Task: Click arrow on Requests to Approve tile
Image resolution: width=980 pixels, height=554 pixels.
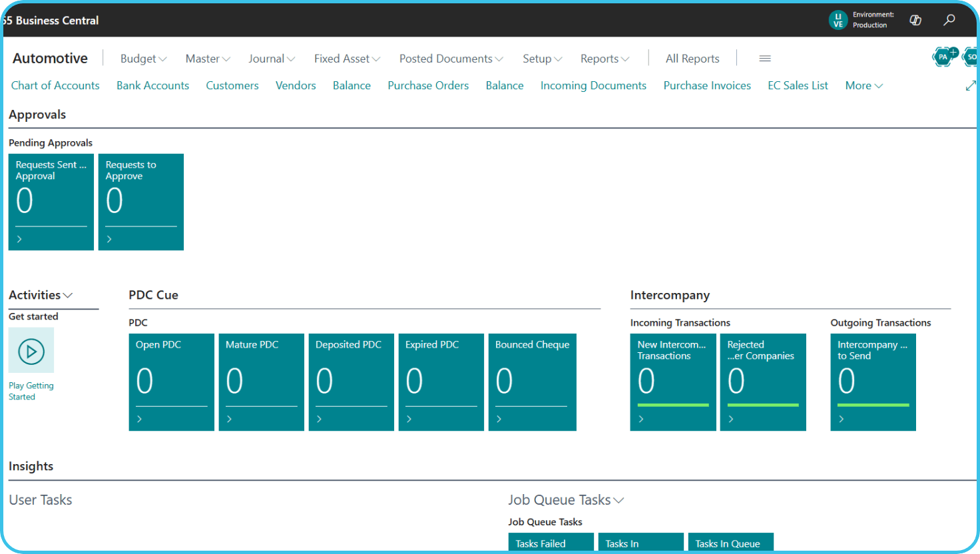Action: 109,239
